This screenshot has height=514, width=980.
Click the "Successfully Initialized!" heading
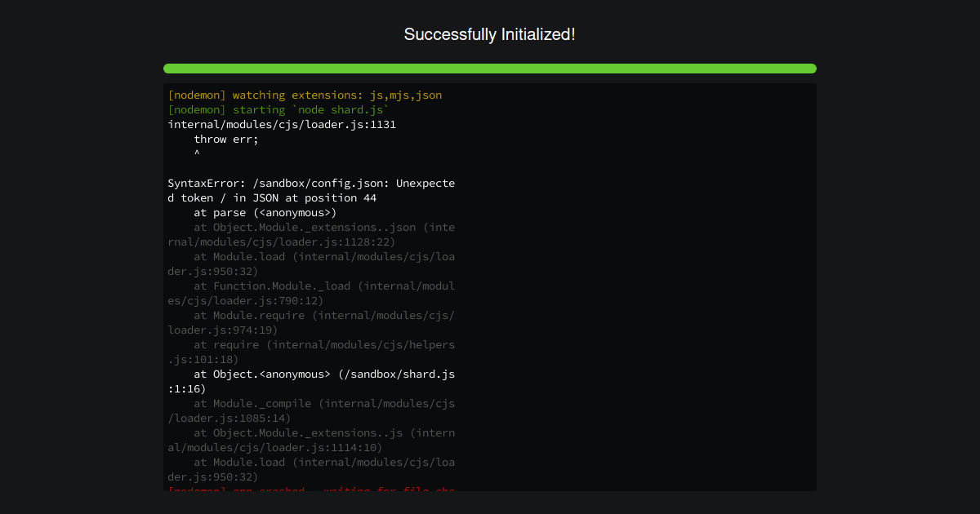(490, 34)
